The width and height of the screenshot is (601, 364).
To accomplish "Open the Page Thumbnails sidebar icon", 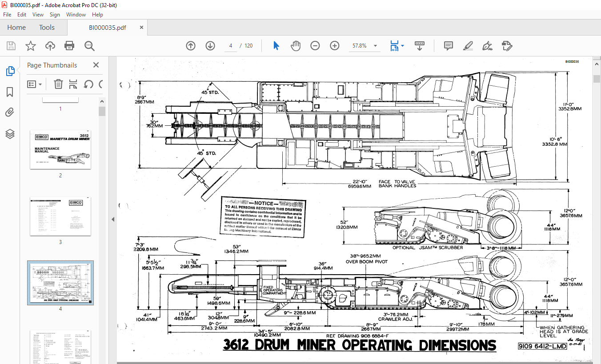I will (10, 71).
